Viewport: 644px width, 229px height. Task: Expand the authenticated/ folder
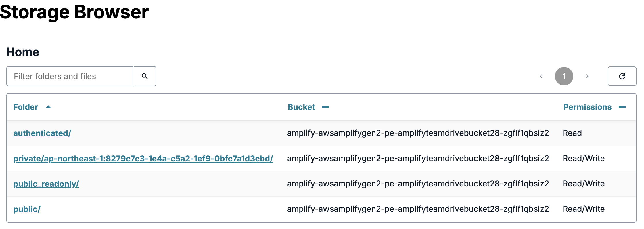point(42,133)
